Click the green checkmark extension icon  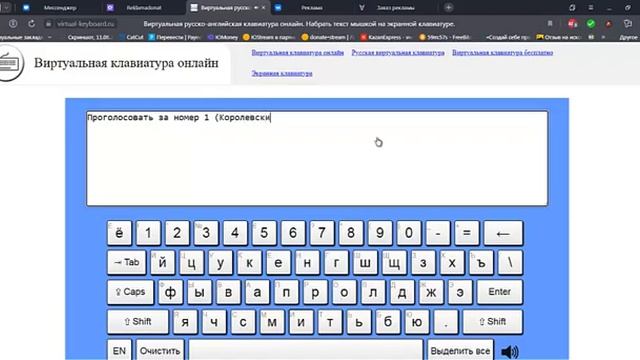tap(591, 24)
